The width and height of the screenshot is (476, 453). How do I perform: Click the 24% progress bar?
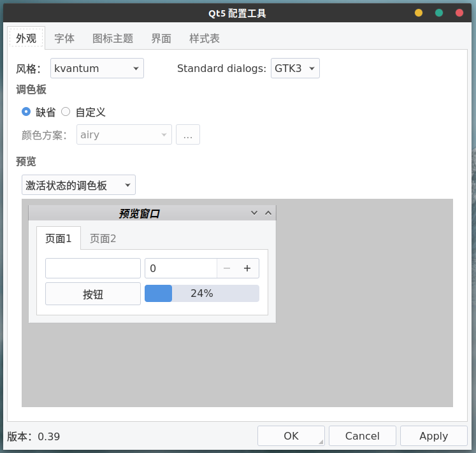(x=202, y=293)
